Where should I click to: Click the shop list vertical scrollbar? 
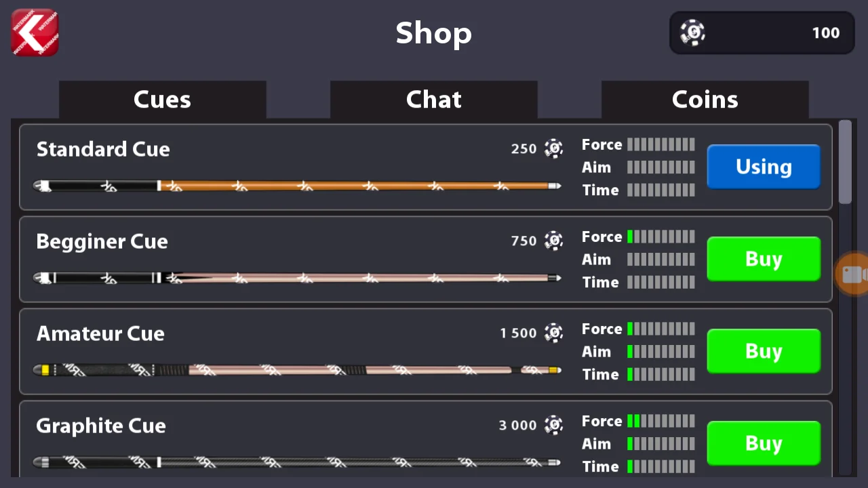(845, 298)
